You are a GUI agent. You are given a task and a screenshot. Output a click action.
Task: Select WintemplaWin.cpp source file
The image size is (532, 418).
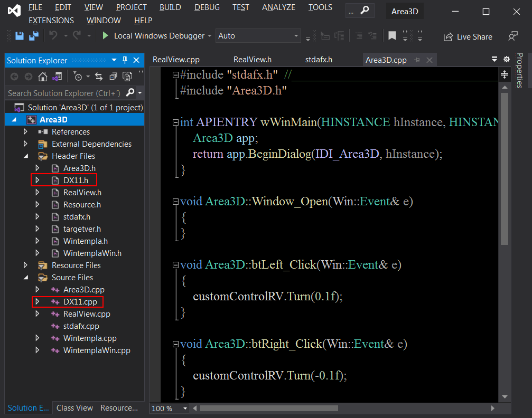click(x=97, y=350)
